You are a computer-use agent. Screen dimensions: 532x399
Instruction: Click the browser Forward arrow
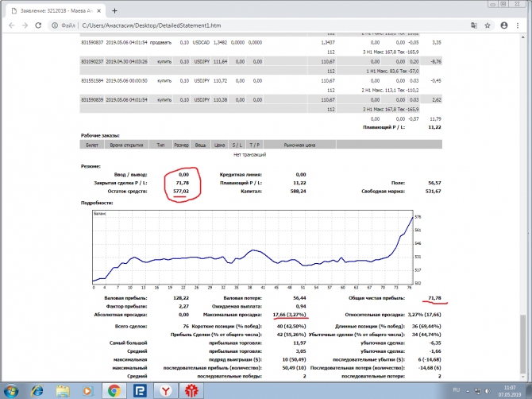pos(25,25)
